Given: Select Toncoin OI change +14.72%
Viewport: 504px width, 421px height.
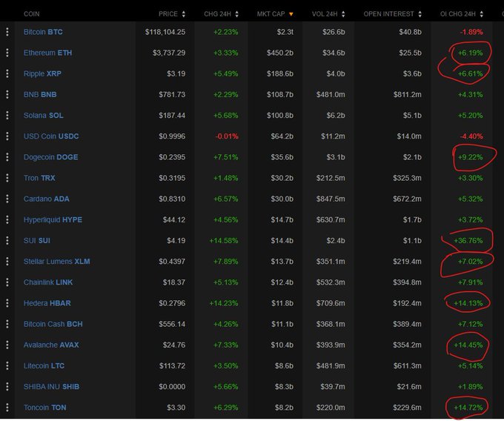Looking at the screenshot, I should point(468,408).
